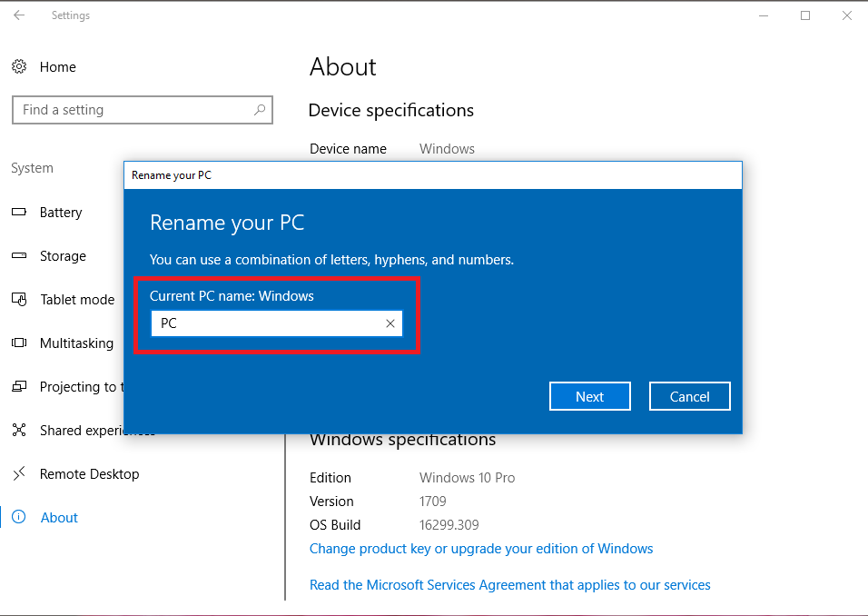The image size is (868, 616).
Task: Click the Device name value Windows
Action: click(447, 149)
